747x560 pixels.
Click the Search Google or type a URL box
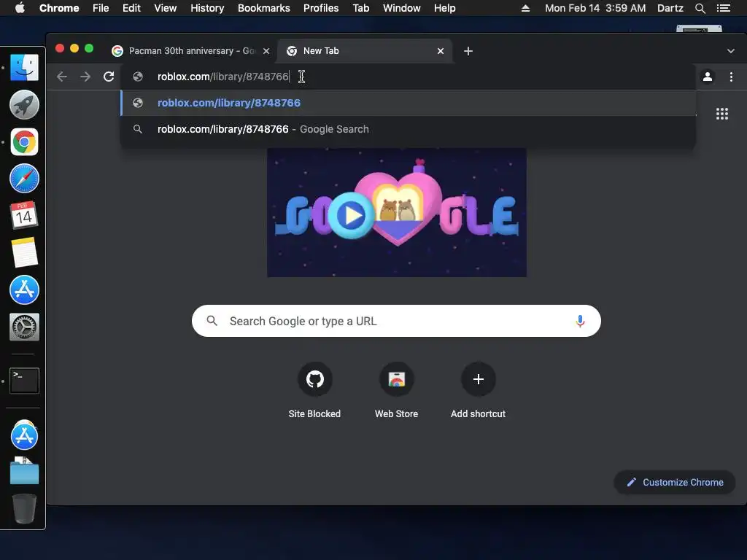[396, 321]
